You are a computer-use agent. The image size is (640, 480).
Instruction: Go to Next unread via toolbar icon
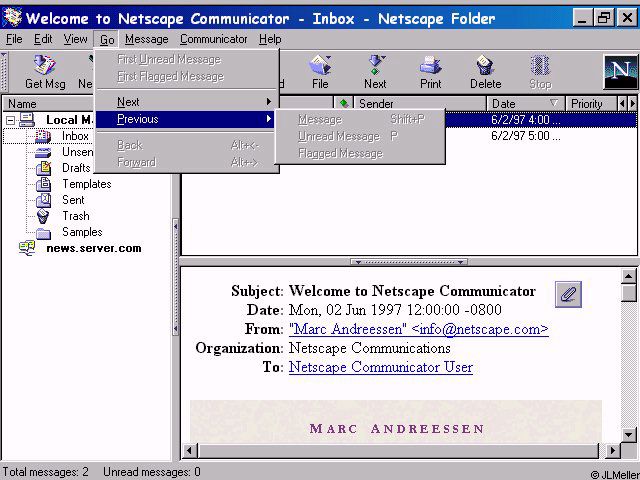pos(375,72)
